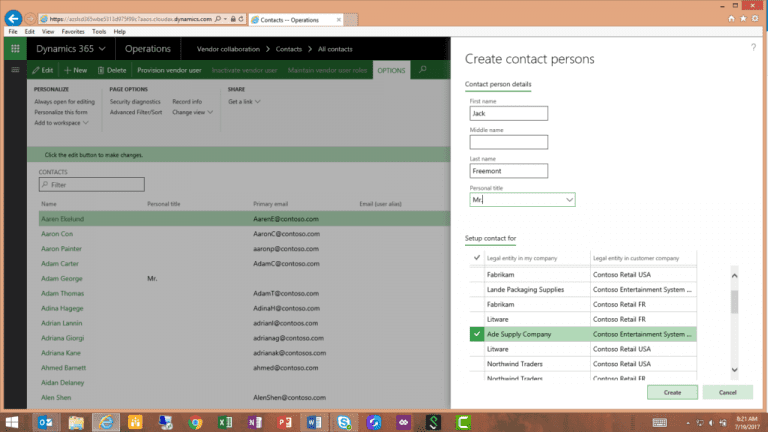Open Word from the taskbar
This screenshot has width=768, height=432.
coord(314,422)
